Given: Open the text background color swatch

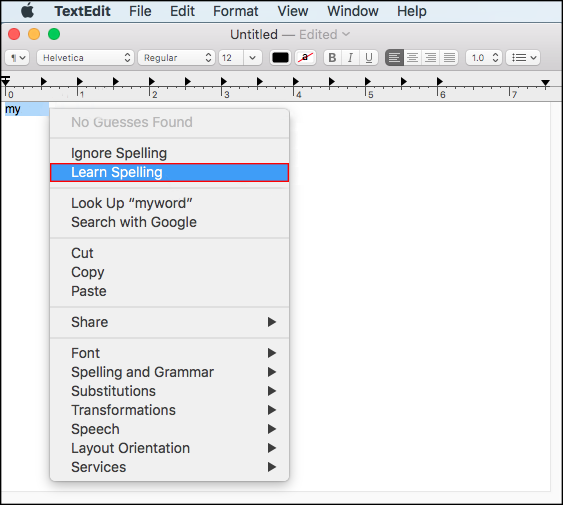Looking at the screenshot, I should pyautogui.click(x=305, y=57).
